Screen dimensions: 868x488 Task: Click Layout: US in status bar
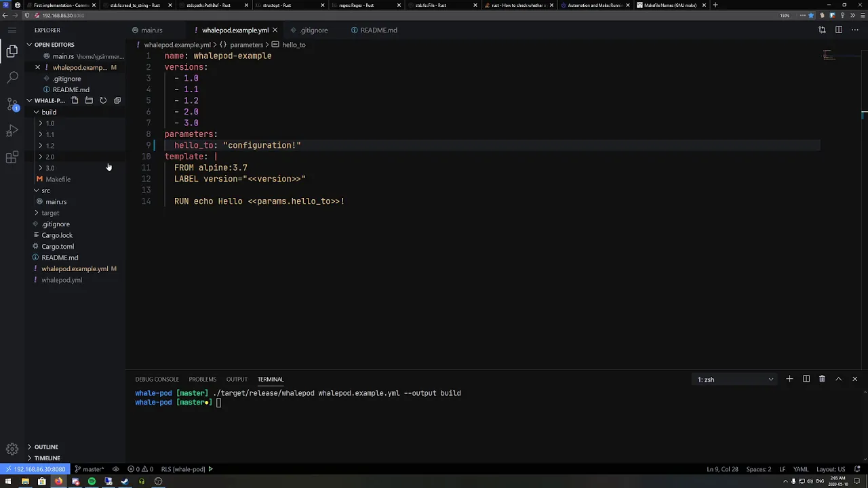830,469
